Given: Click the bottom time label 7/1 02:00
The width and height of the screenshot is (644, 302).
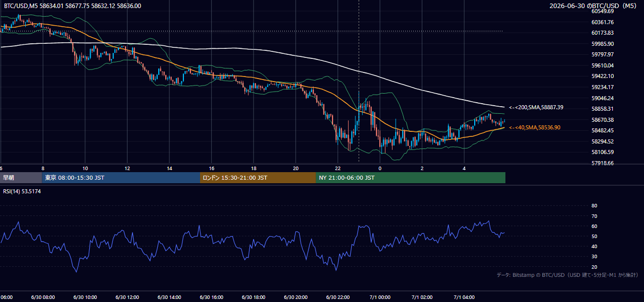Looking at the screenshot, I should tap(422, 297).
